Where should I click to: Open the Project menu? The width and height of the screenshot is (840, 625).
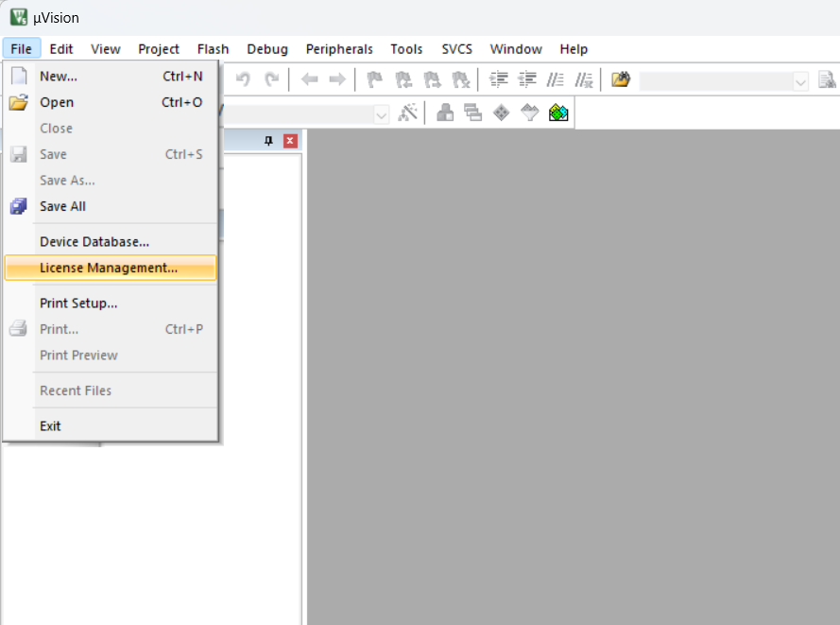click(x=159, y=49)
